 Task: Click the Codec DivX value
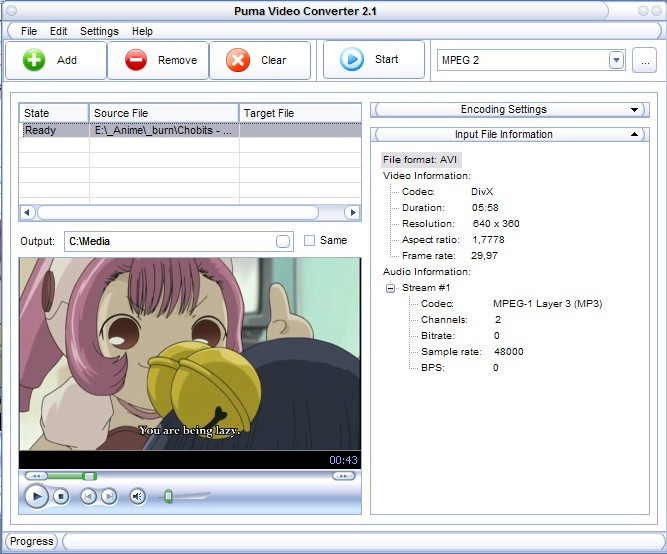coord(482,192)
